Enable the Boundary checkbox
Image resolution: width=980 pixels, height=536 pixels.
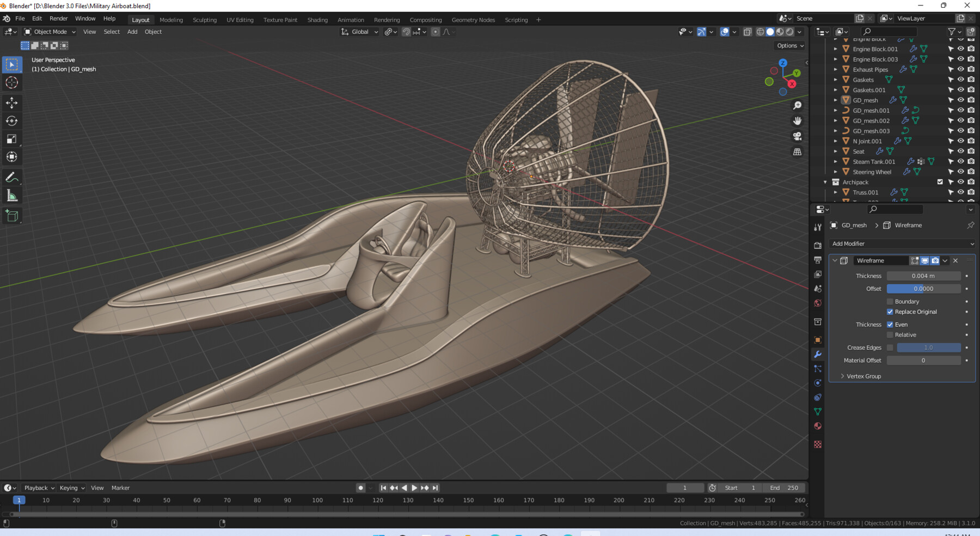click(891, 301)
